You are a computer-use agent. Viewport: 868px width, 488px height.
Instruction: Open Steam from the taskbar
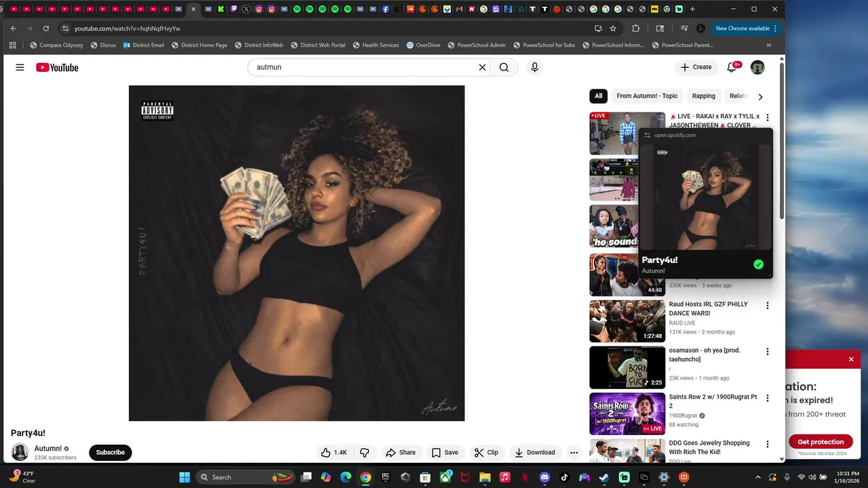pyautogui.click(x=604, y=477)
